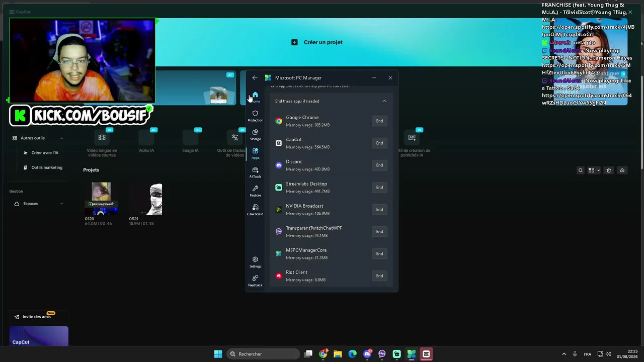Click the NVIDIA Broadcast icon in process list
This screenshot has width=644, height=362.
pyautogui.click(x=279, y=210)
